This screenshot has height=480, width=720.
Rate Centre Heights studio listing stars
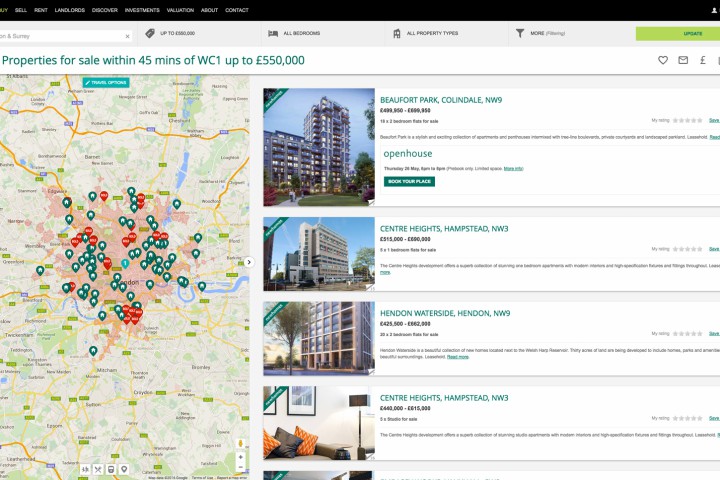[687, 418]
